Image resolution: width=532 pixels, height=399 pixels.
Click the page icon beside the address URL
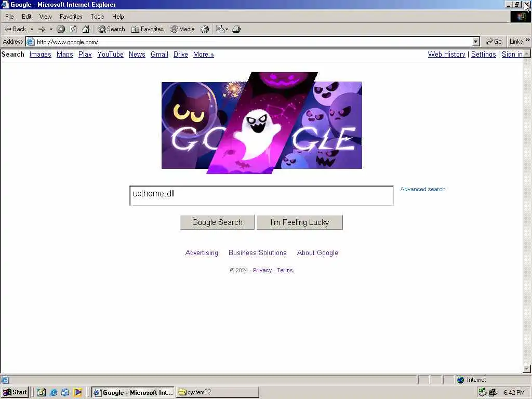(31, 42)
